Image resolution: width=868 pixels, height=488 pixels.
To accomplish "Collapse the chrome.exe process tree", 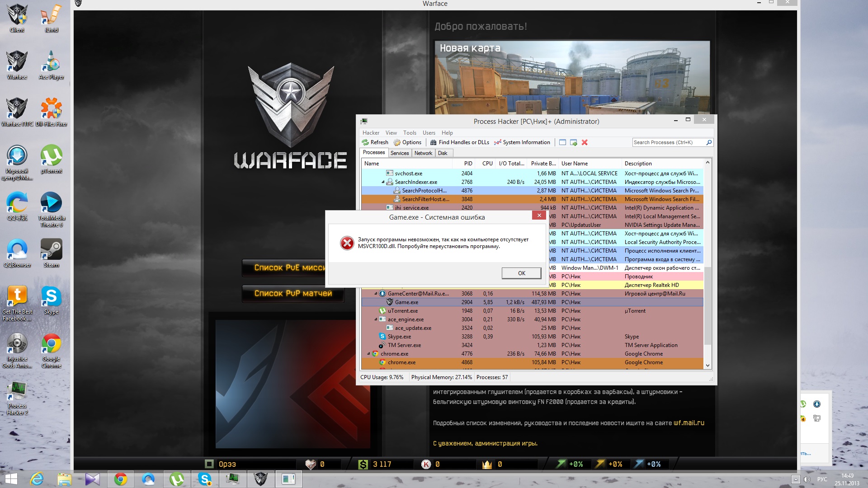I will 368,354.
